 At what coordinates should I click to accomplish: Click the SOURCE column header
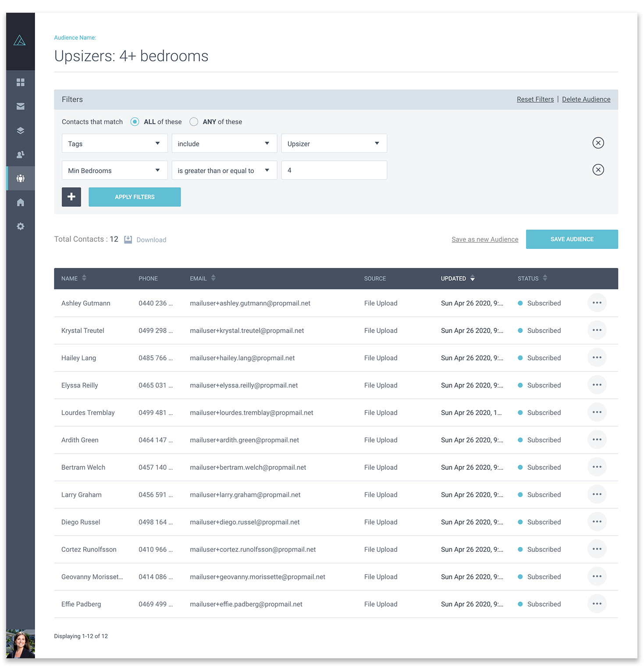pyautogui.click(x=375, y=278)
